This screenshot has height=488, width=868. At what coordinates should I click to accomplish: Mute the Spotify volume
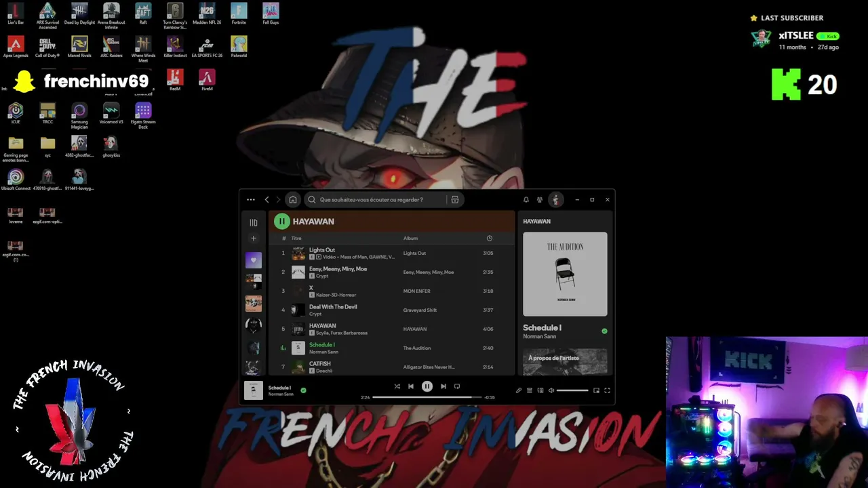[x=551, y=390]
